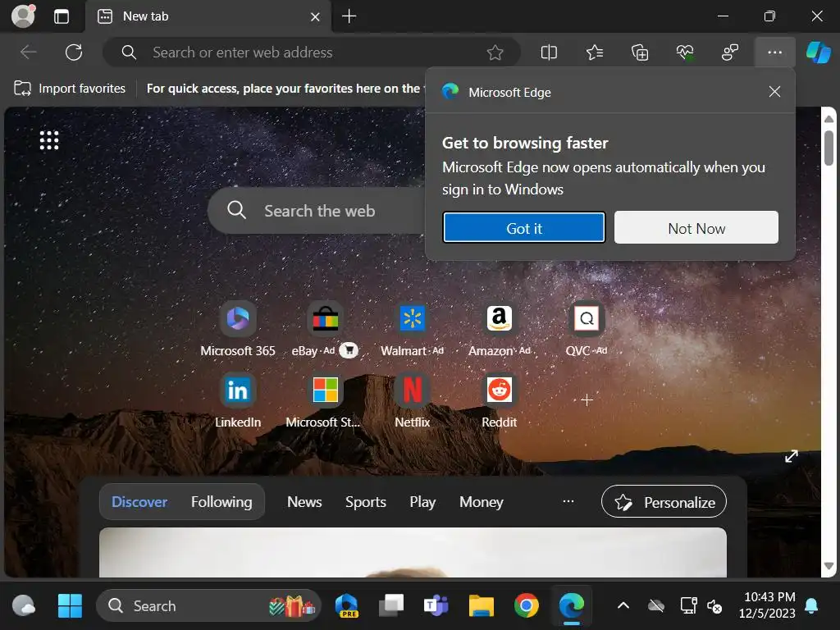Open Reddit quick link
The image size is (840, 630).
tap(500, 399)
